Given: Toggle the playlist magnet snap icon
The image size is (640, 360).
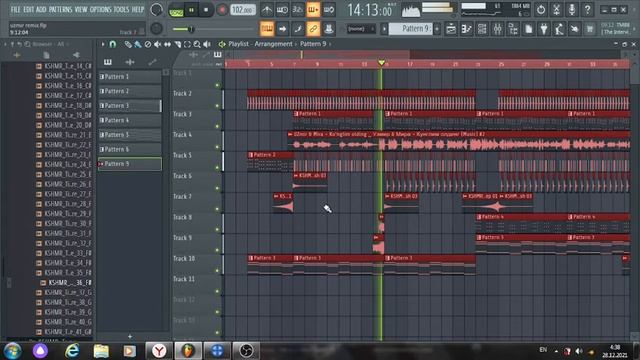Looking at the screenshot, I should 113,44.
